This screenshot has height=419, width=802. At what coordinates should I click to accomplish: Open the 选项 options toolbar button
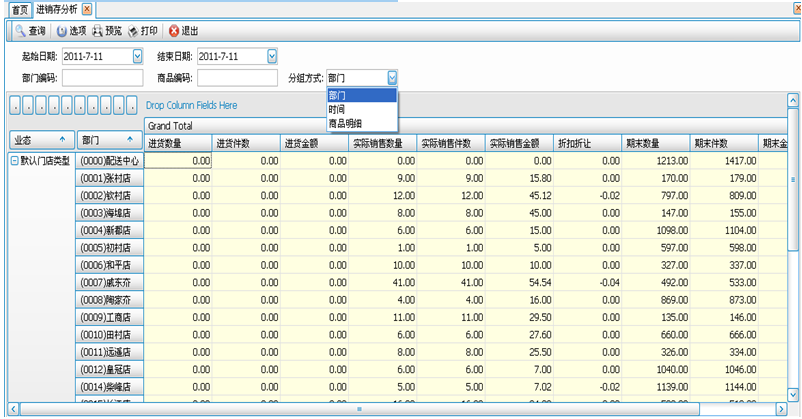(71, 31)
